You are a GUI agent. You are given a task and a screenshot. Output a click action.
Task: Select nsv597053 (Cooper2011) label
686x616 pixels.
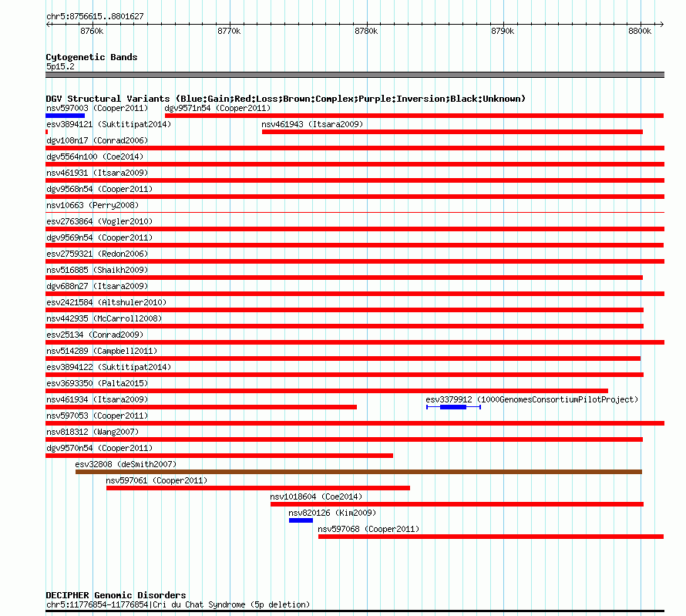pos(97,416)
